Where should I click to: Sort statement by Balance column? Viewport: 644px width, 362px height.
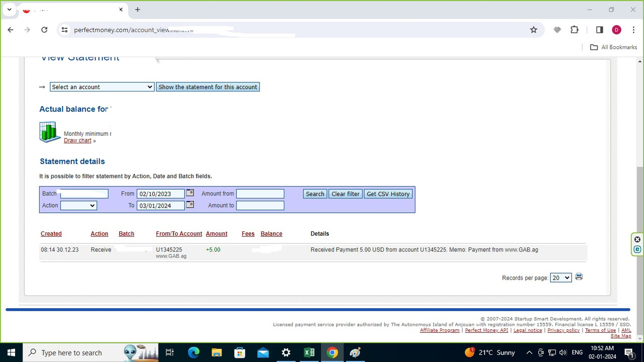[271, 234]
